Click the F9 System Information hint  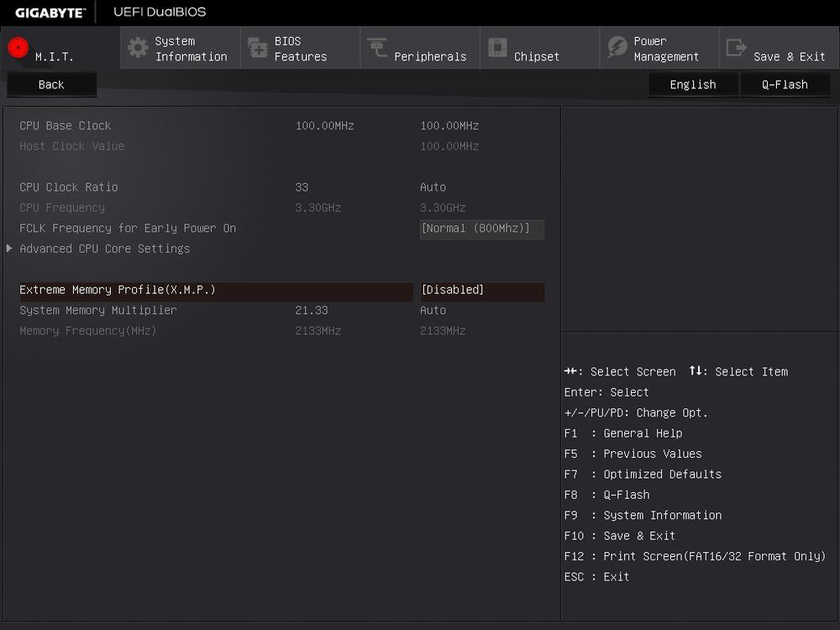(643, 516)
